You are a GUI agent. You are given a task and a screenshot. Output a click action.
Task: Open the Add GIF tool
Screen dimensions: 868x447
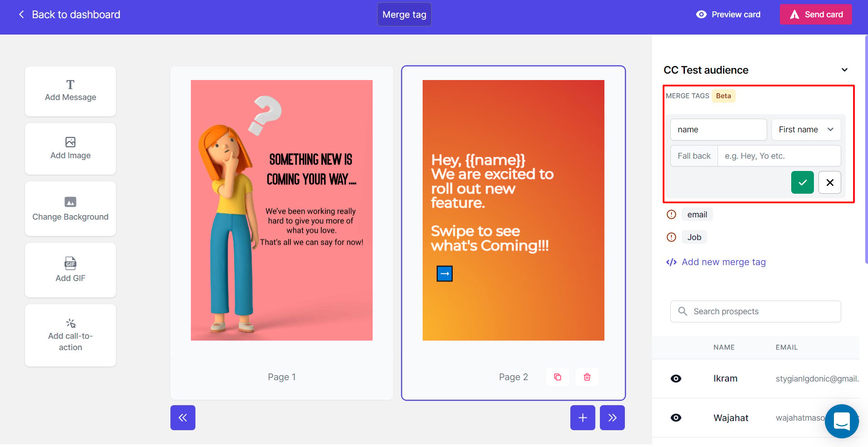pyautogui.click(x=70, y=270)
